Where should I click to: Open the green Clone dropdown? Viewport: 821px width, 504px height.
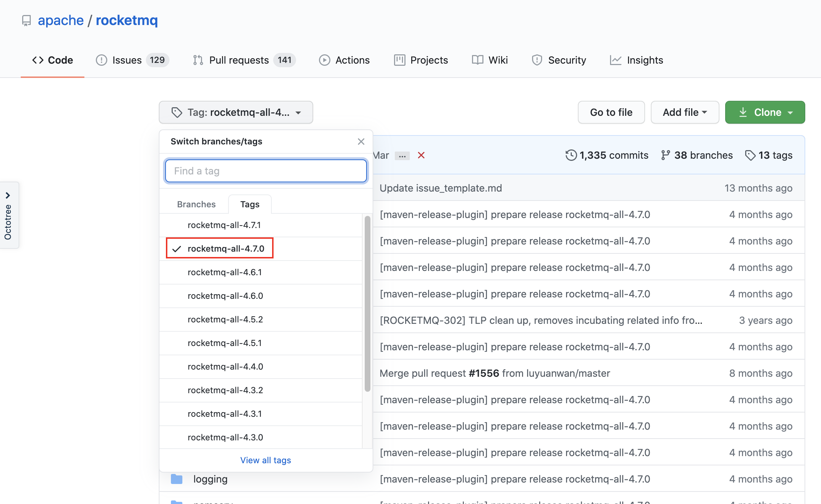pos(765,112)
